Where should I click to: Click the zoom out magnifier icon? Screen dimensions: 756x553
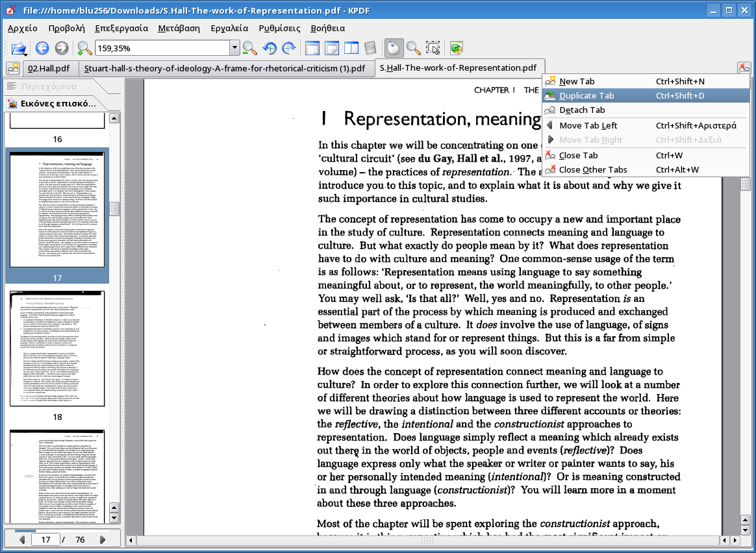[249, 48]
